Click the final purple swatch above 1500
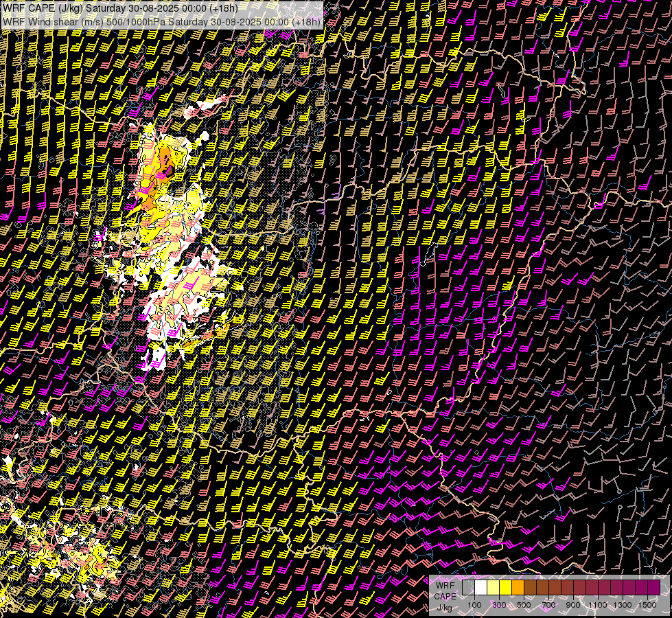Viewport: 672px width, 618px height. click(654, 588)
